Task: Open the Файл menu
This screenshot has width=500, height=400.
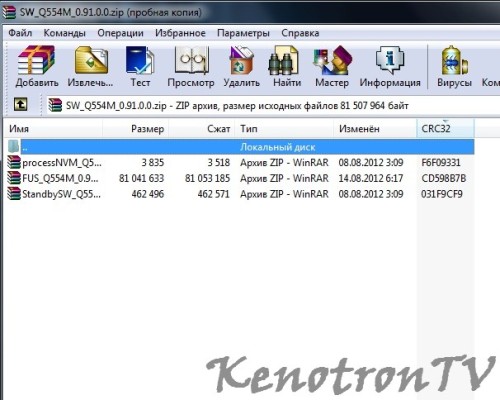Action: 20,33
